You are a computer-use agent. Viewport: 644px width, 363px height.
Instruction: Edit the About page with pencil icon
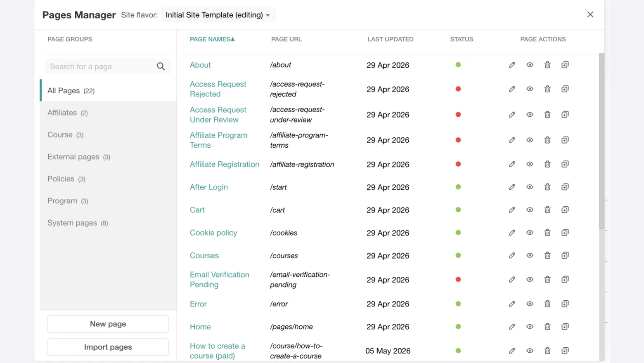point(512,65)
